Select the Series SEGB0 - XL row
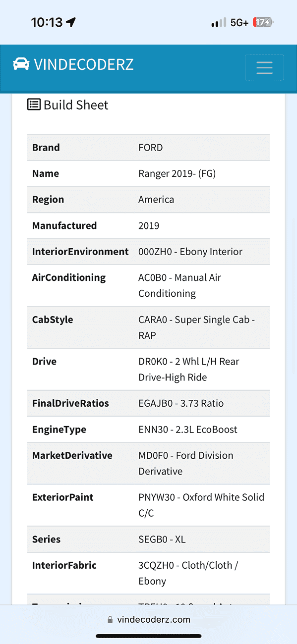Image resolution: width=297 pixels, height=644 pixels. pos(148,539)
